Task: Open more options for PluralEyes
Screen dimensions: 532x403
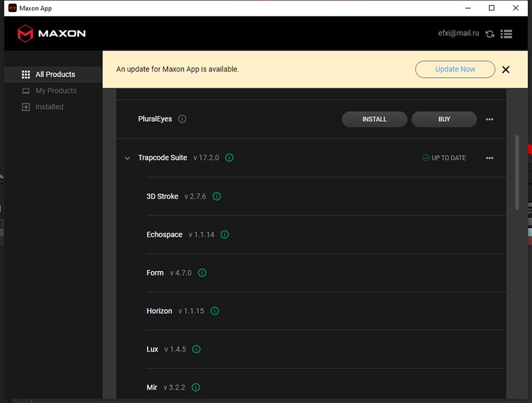Action: point(489,120)
